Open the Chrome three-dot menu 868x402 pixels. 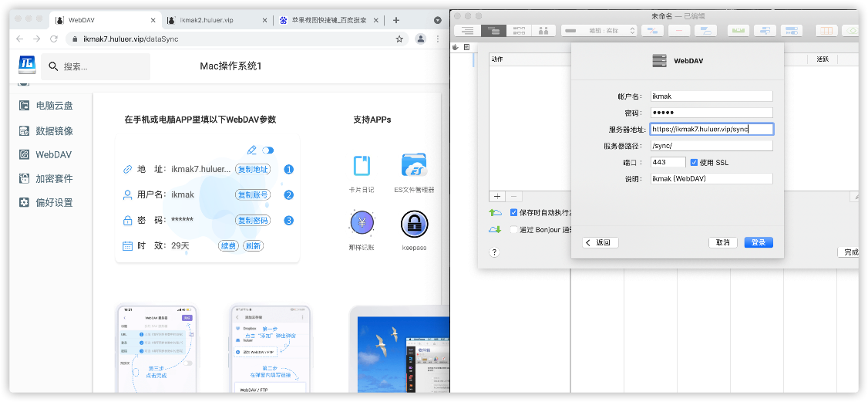click(438, 39)
